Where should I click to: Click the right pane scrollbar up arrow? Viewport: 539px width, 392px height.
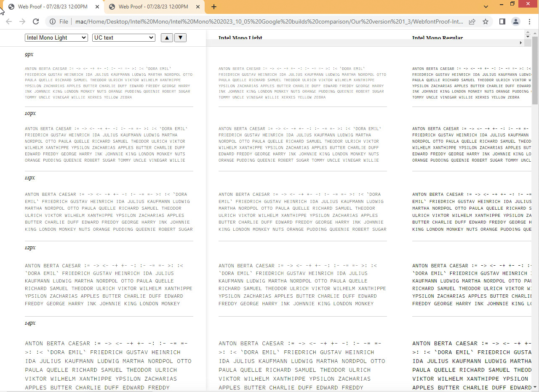(x=528, y=32)
